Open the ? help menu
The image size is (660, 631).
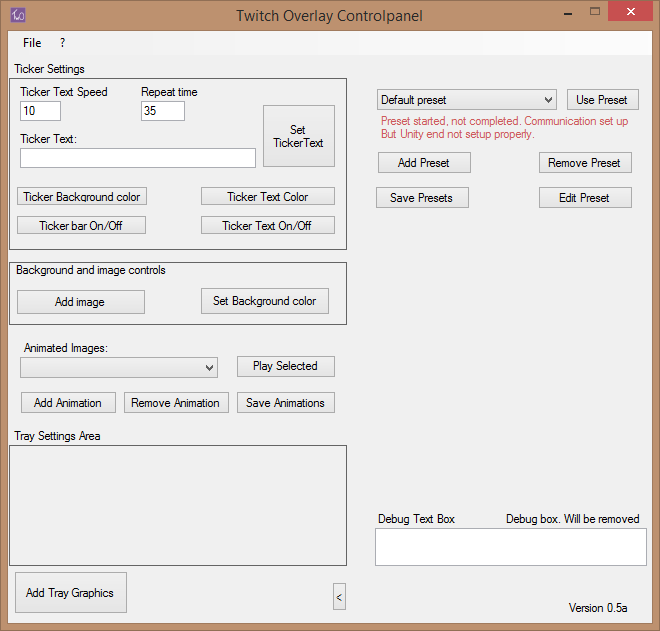[x=62, y=43]
